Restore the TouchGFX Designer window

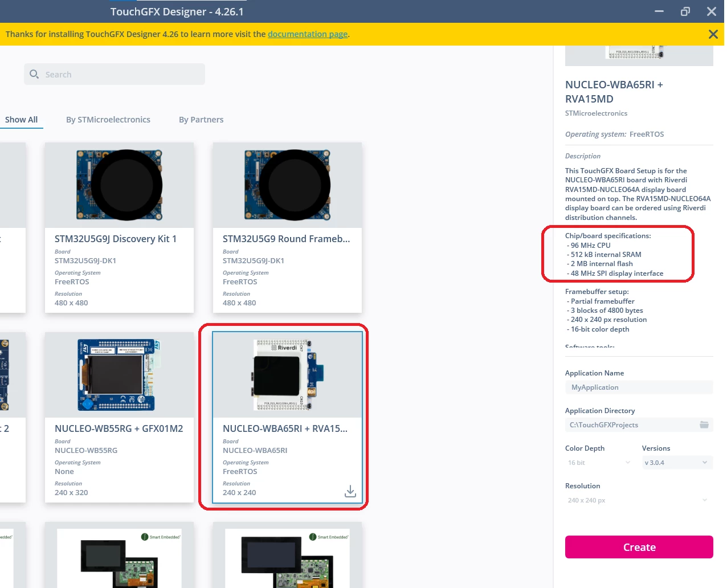[x=685, y=11]
